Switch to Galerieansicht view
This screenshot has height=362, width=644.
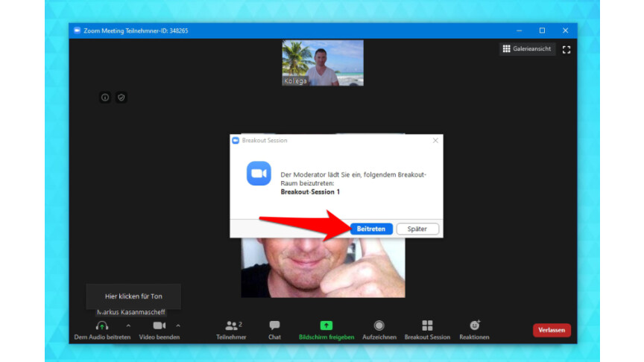(x=527, y=49)
